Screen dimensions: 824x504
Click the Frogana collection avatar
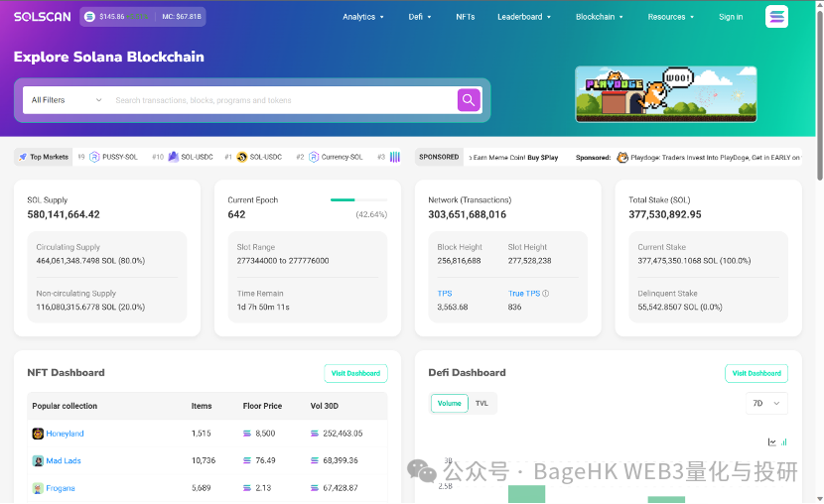click(38, 488)
